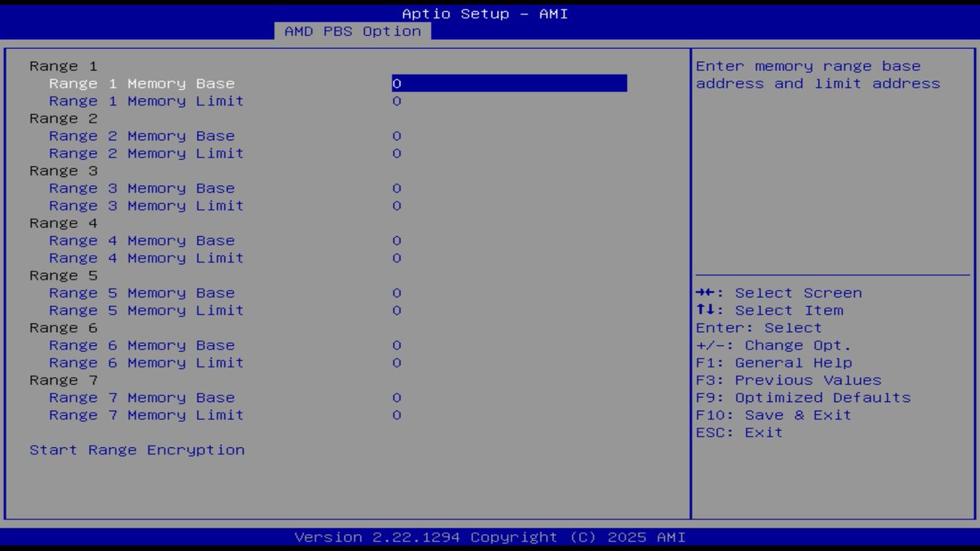980x551 pixels.
Task: Select the Range 5 Memory Base field
Action: 142,292
